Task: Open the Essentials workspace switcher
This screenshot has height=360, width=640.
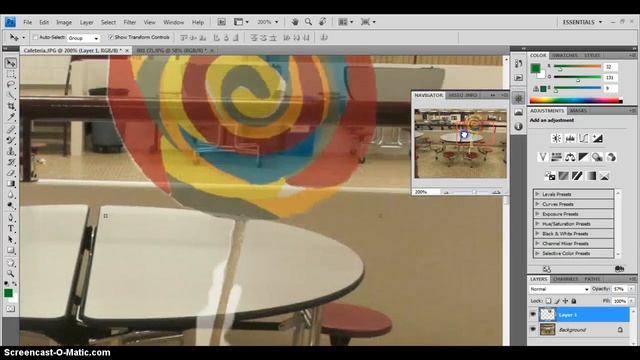Action: click(582, 22)
